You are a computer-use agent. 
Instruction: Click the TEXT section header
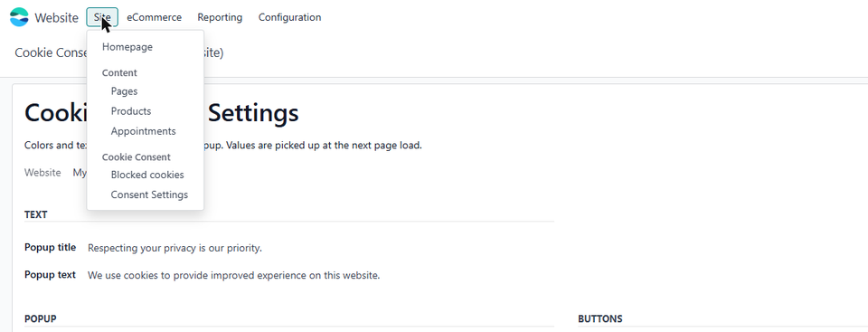click(x=36, y=214)
